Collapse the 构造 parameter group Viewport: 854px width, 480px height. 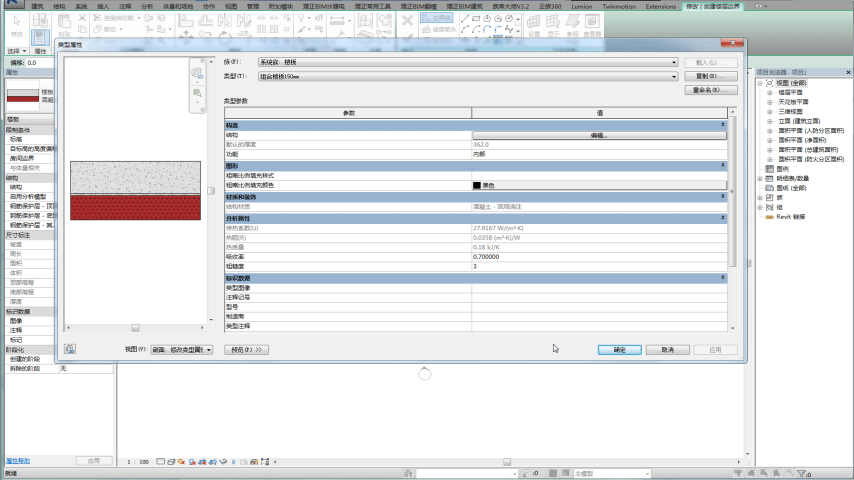click(x=723, y=125)
